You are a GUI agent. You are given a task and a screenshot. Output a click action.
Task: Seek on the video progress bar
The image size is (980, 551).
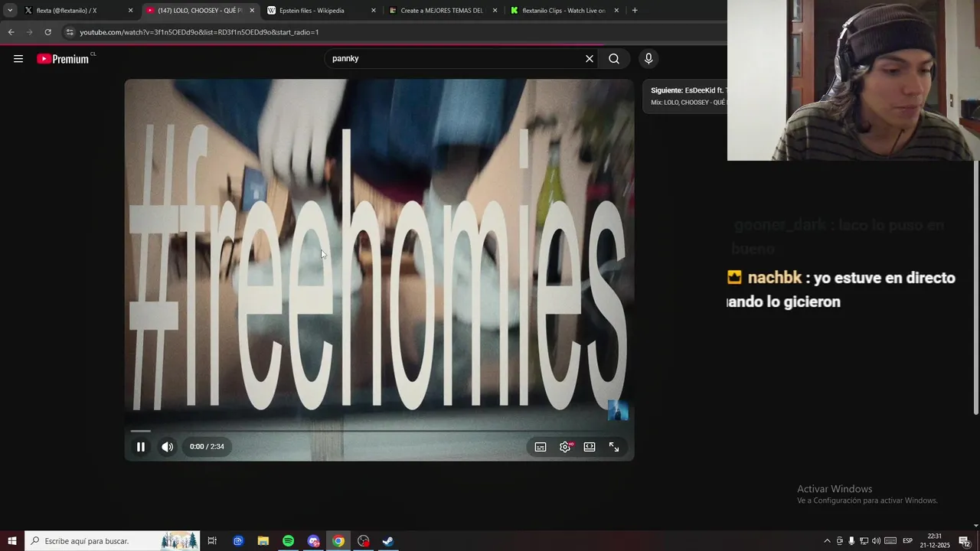pyautogui.click(x=379, y=431)
